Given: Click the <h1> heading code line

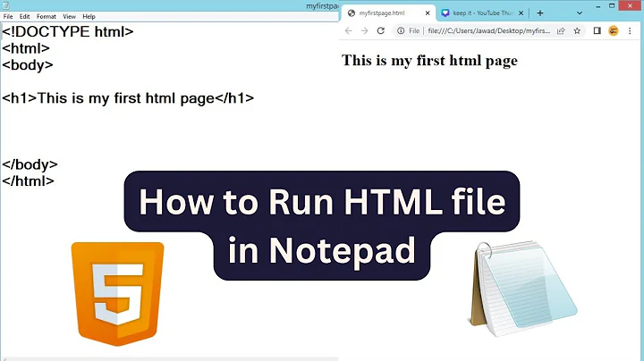Looking at the screenshot, I should tap(128, 98).
